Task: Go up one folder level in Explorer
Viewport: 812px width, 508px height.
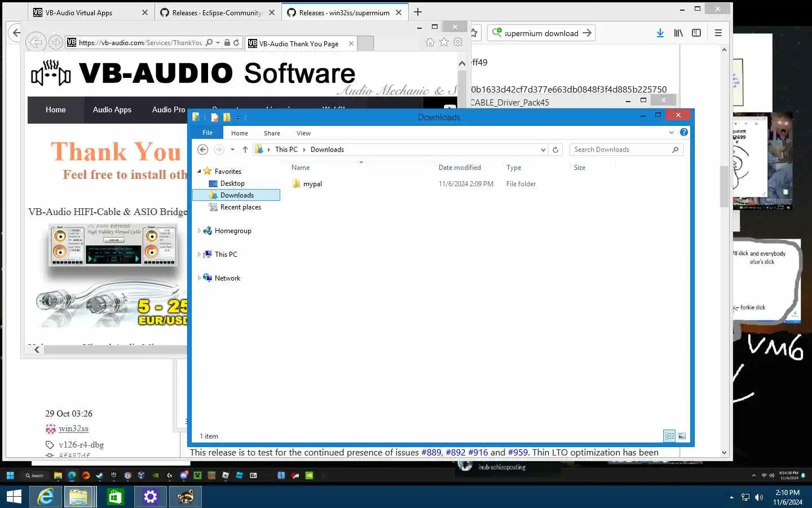Action: 245,150
